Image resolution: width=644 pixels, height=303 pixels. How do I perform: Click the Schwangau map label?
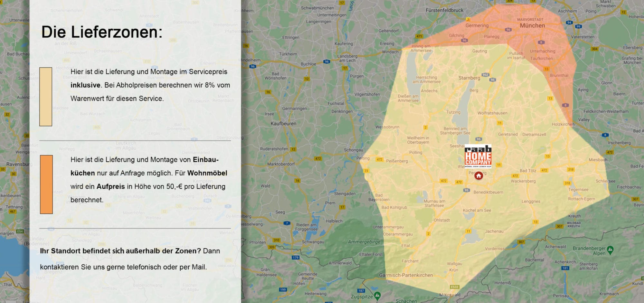(x=313, y=242)
